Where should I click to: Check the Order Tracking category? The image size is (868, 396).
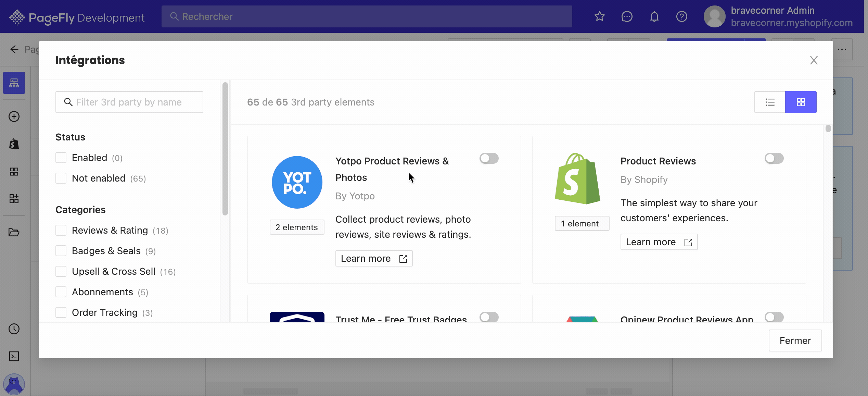(x=61, y=312)
